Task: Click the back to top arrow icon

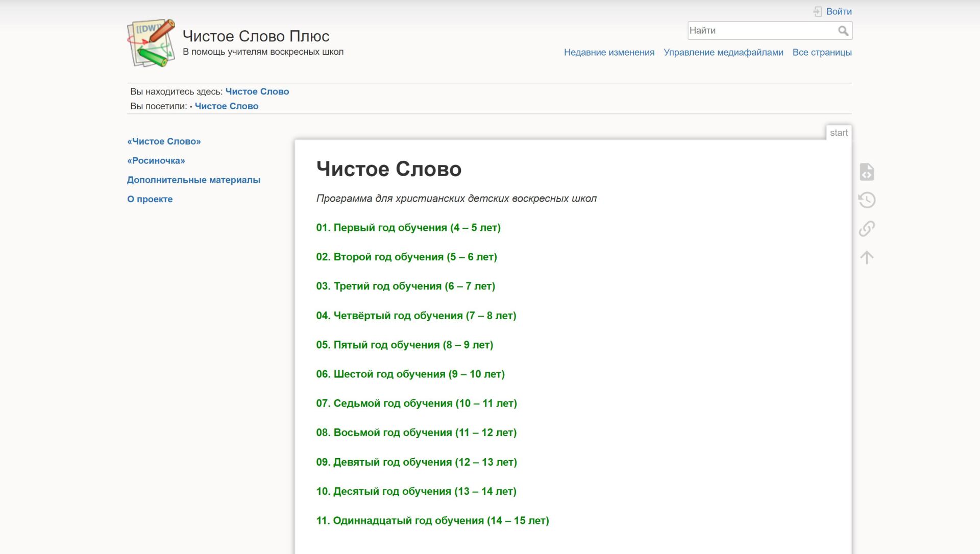Action: [867, 257]
